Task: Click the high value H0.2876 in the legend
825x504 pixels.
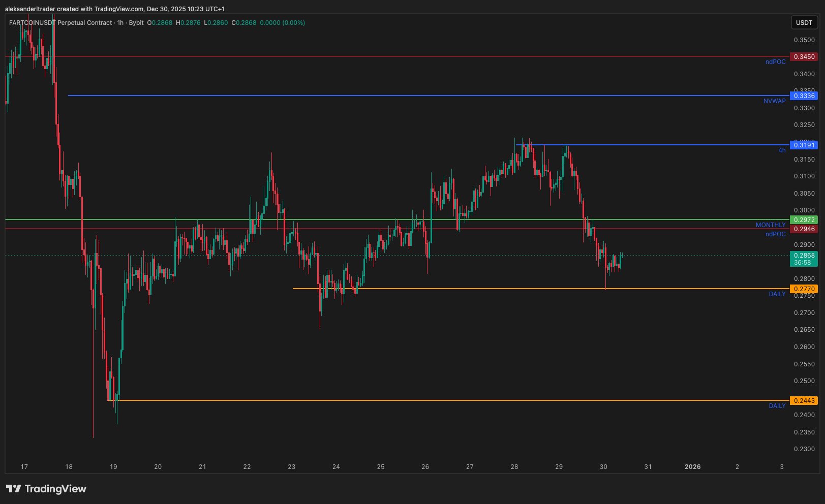Action: coord(188,23)
